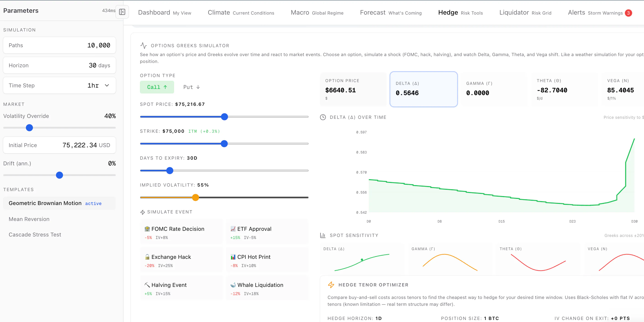Click the clock icon beside Delta Over Time
Image resolution: width=644 pixels, height=322 pixels.
[x=323, y=117]
